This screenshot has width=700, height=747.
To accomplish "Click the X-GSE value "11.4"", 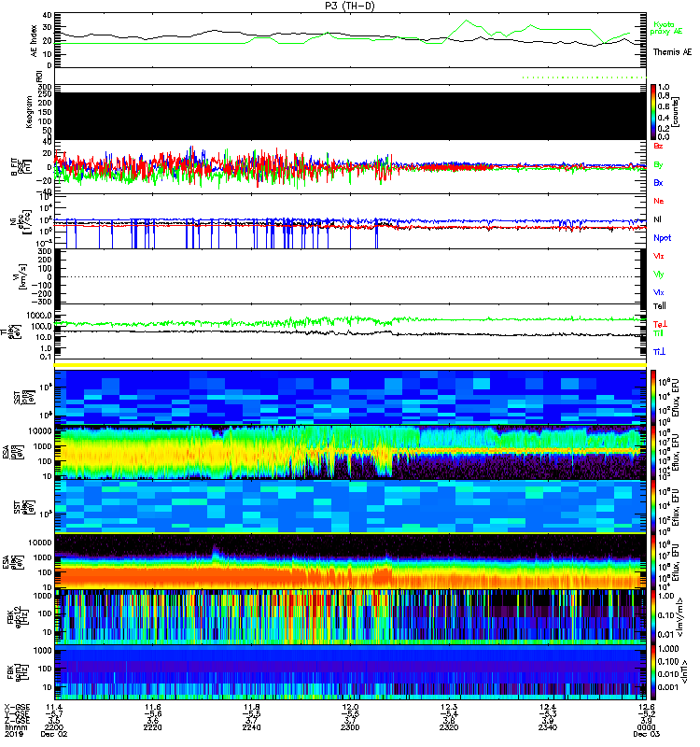I will [x=54, y=707].
